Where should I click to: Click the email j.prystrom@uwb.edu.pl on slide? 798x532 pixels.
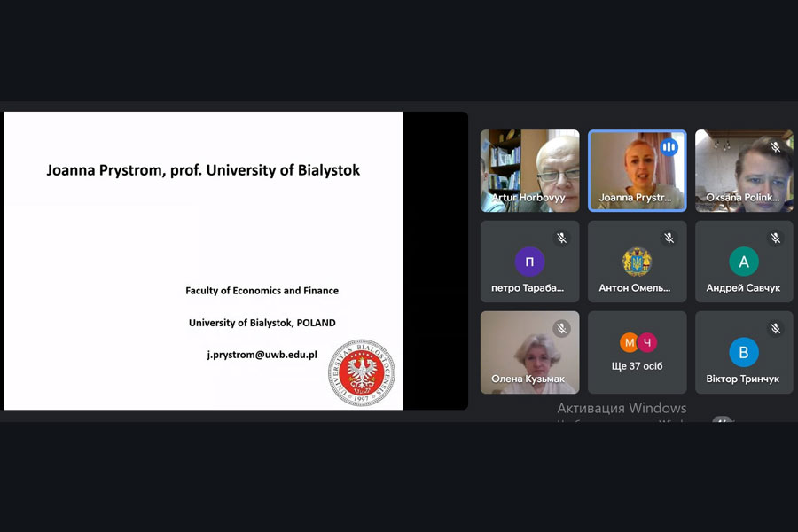[x=262, y=355]
